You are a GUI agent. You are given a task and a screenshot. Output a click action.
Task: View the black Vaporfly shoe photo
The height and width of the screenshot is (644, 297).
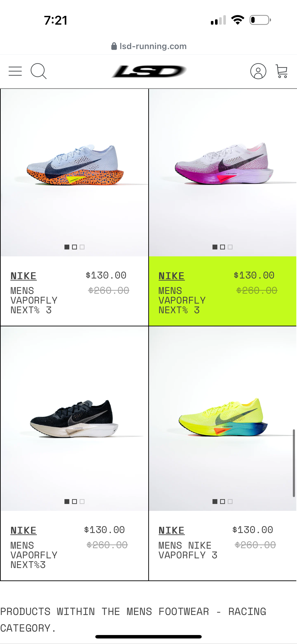(75, 418)
